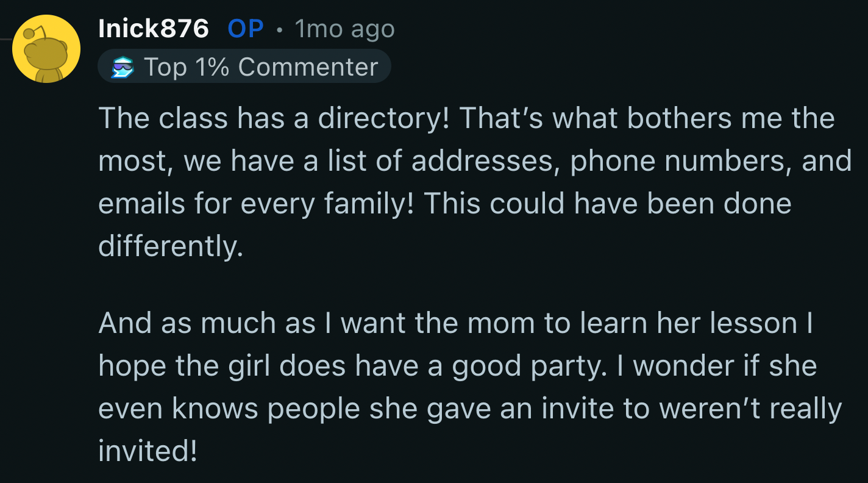Click the word 'directory!' in the first line

(x=383, y=119)
